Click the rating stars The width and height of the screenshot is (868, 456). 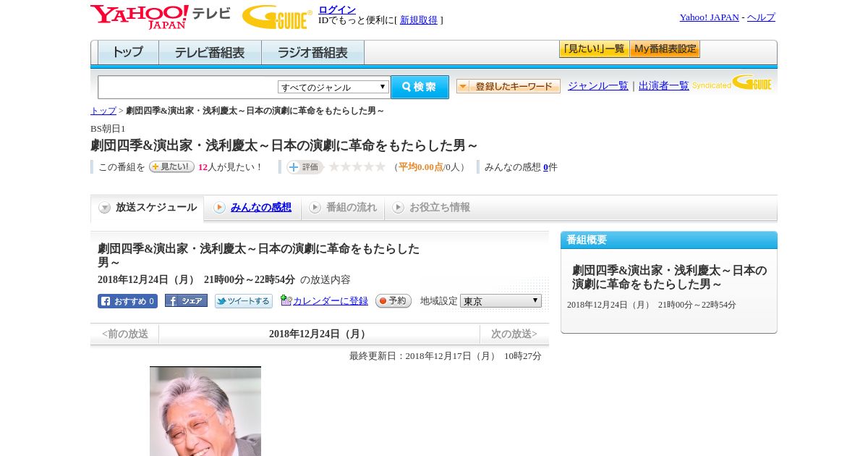click(357, 167)
